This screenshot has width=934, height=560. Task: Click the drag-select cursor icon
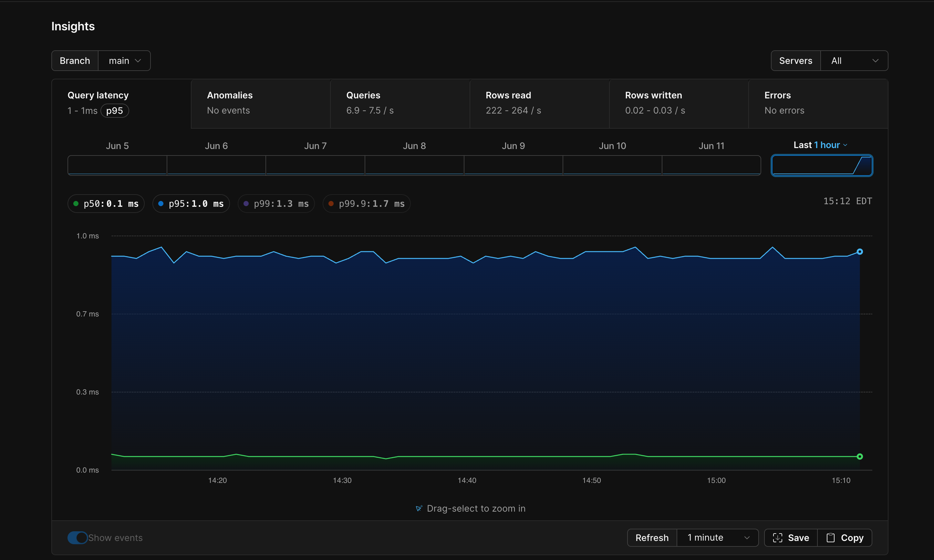coord(419,509)
